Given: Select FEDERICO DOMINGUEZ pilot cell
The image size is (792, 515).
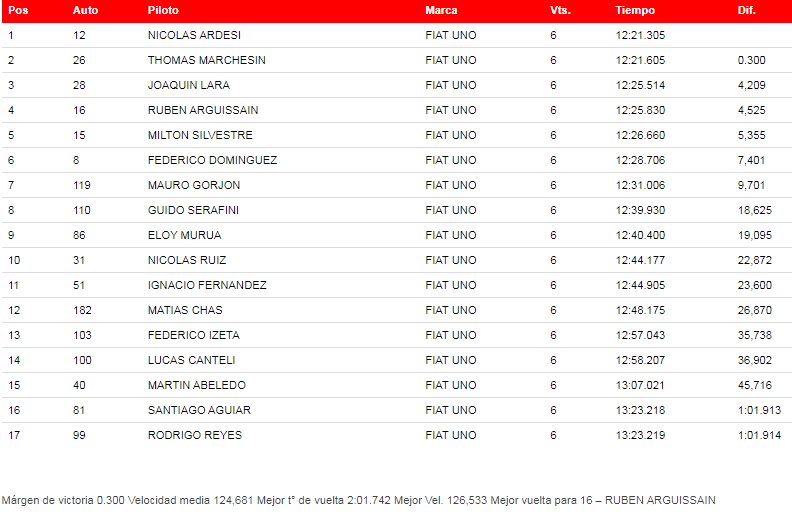Looking at the screenshot, I should 212,160.
